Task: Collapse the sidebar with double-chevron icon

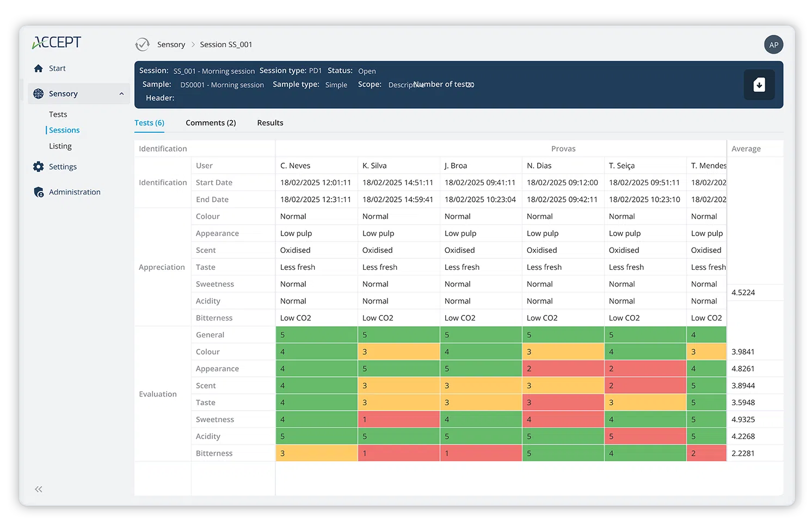Action: click(39, 489)
